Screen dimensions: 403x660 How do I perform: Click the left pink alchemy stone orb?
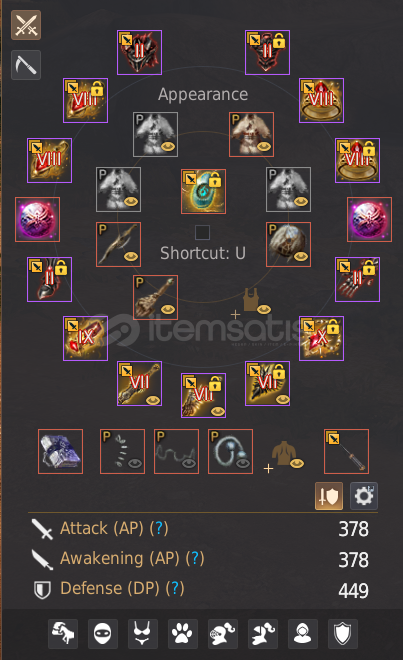[x=37, y=219]
